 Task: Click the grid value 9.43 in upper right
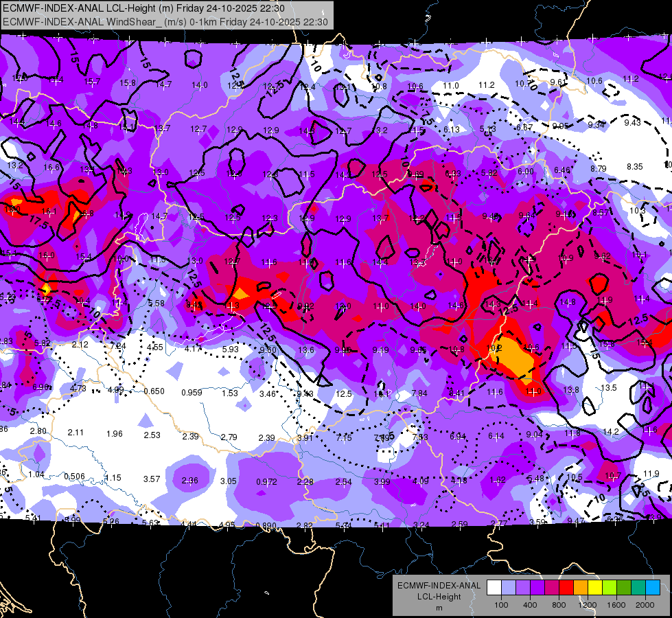tap(633, 123)
